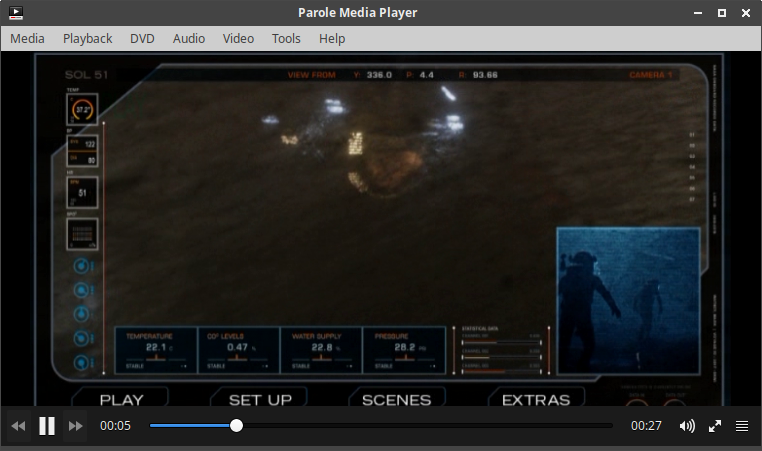762x451 pixels.
Task: Click the VIEW FROM label
Action: [312, 75]
